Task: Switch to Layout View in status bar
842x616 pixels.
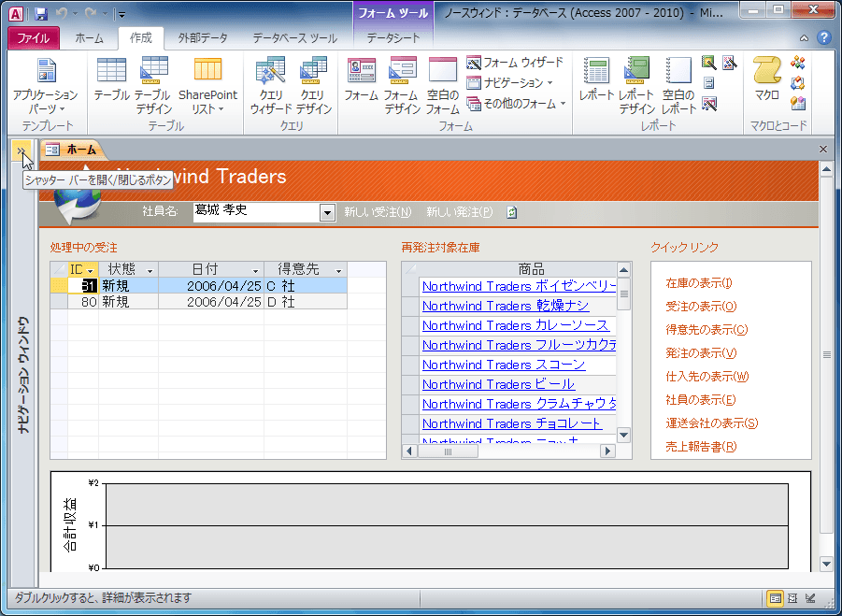Action: [792, 597]
